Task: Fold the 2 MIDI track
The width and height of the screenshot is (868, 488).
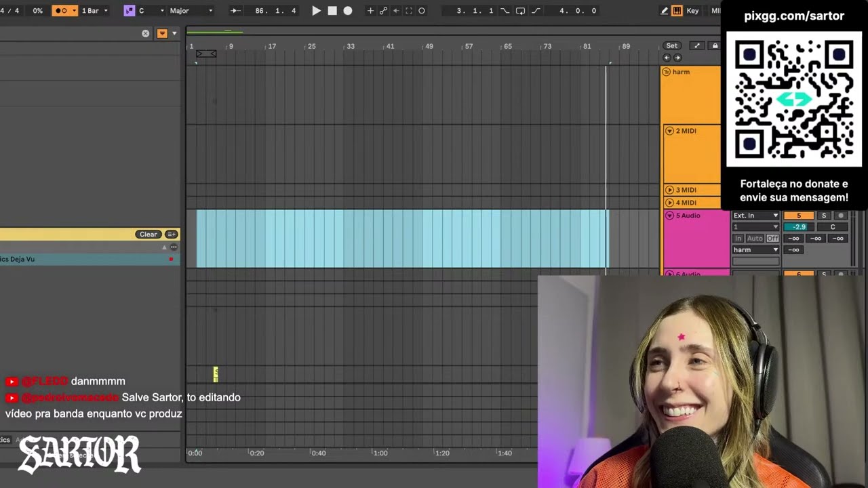Action: [x=669, y=131]
